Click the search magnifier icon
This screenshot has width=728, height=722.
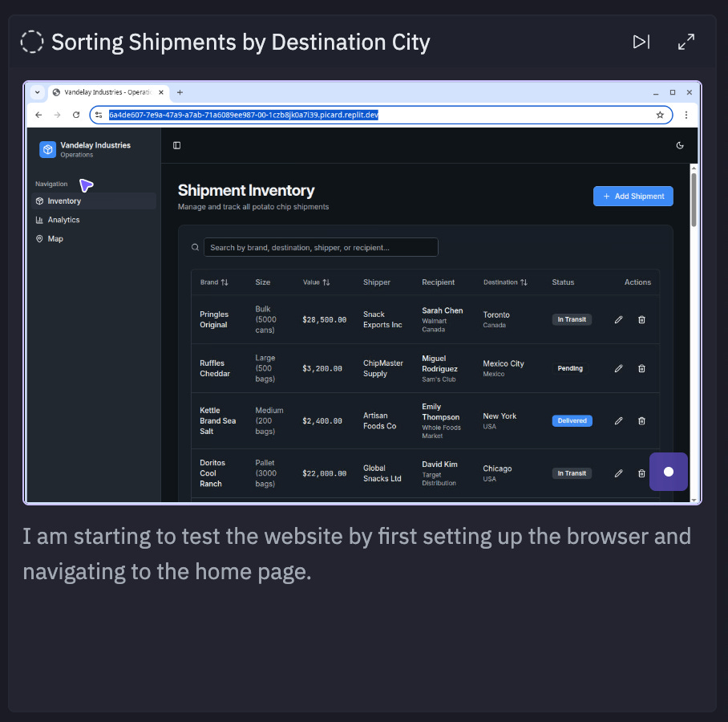tap(195, 247)
